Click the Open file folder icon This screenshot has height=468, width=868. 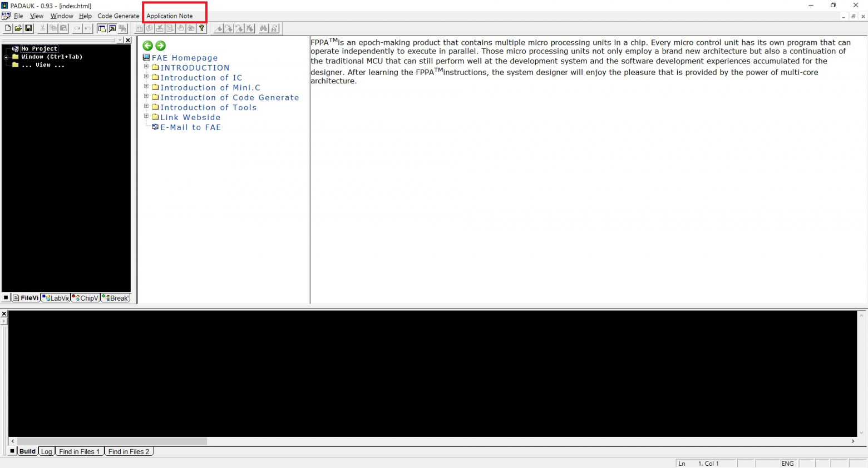tap(18, 28)
